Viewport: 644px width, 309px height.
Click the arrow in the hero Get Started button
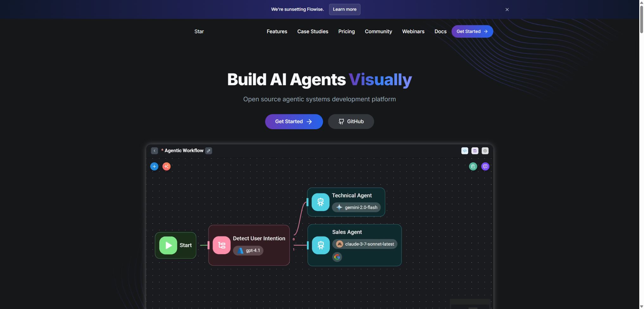(309, 122)
